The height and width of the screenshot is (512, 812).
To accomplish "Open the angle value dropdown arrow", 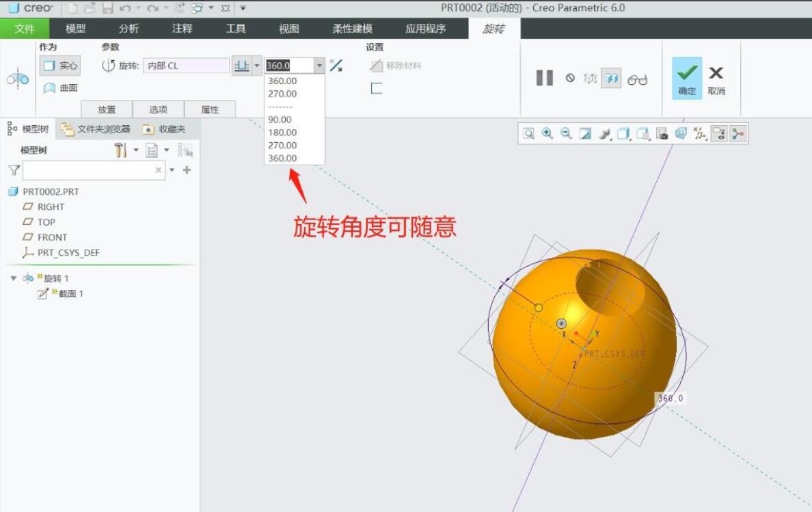I will 319,66.
